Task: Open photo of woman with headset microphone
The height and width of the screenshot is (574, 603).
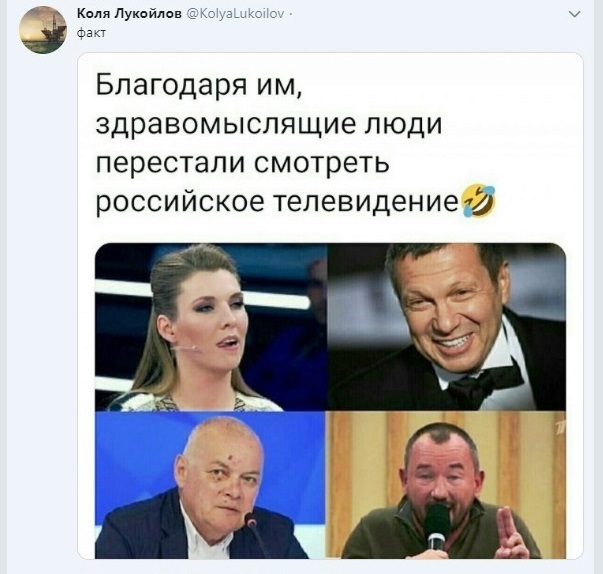Action: point(211,327)
